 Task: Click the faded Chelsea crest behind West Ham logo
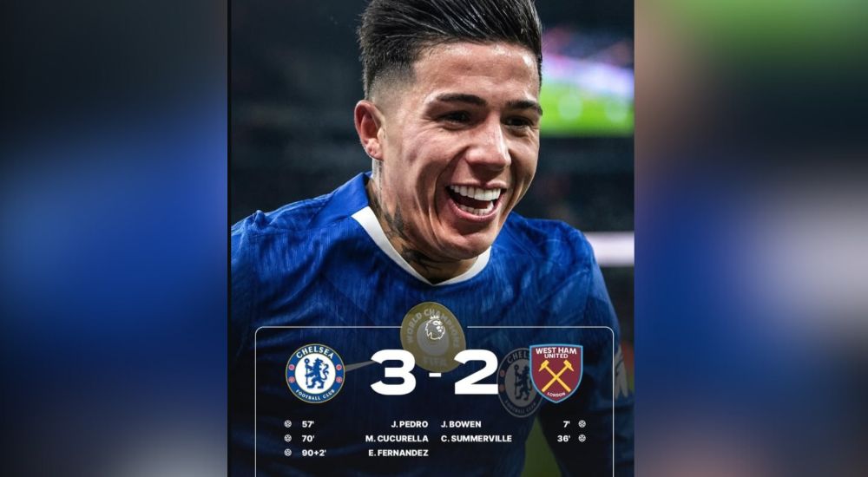point(519,382)
